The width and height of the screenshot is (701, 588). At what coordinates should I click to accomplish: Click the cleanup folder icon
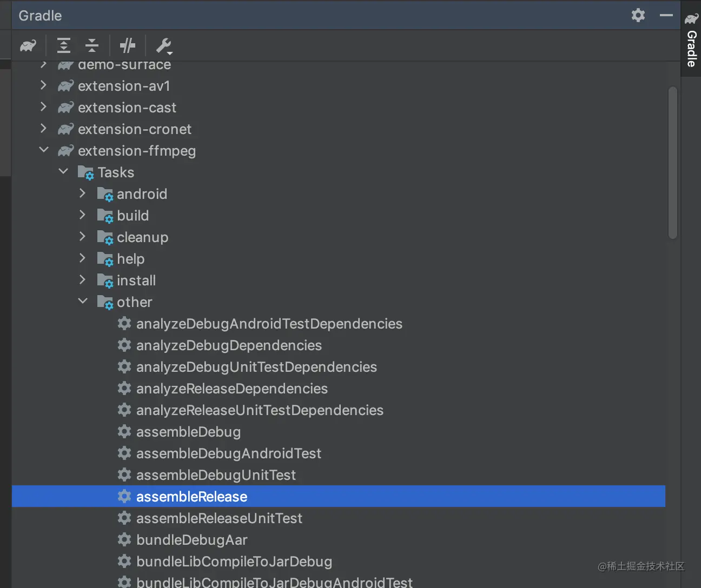coord(105,237)
